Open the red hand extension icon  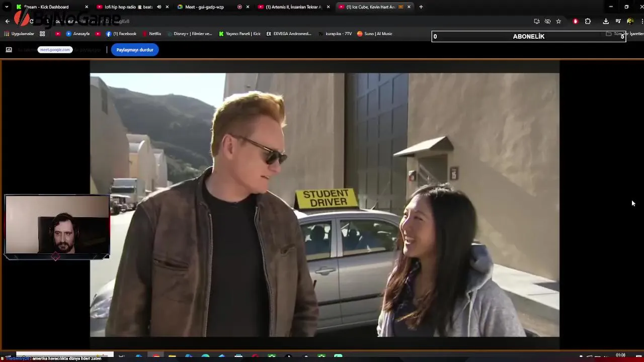[x=576, y=21]
